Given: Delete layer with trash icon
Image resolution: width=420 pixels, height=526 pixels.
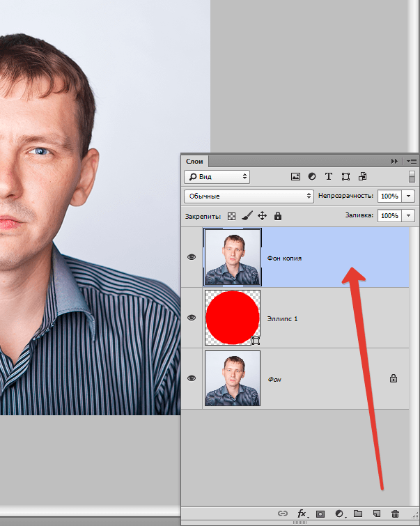Looking at the screenshot, I should [395, 513].
